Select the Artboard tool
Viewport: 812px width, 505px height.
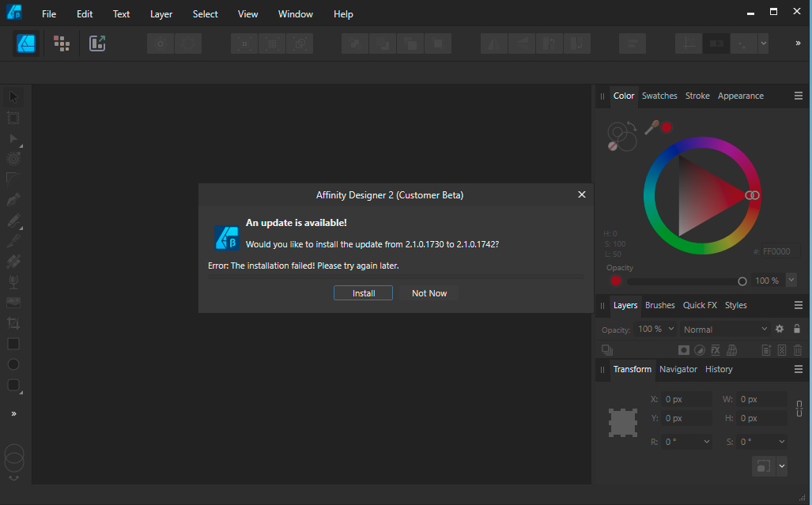13,118
